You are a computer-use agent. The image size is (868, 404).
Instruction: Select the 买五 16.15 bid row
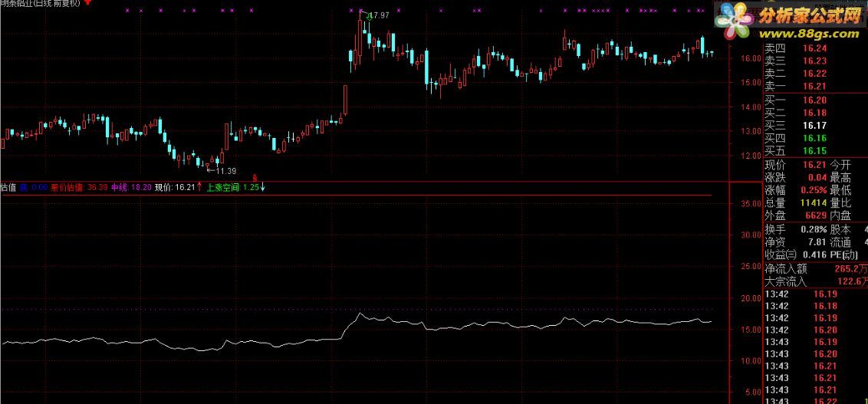pos(795,151)
